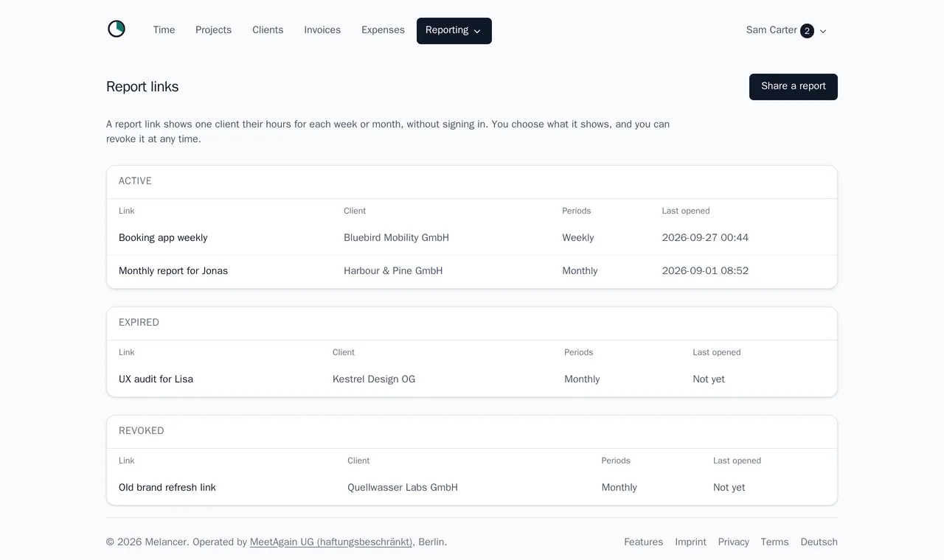
Task: Click the Weekly period value
Action: tap(577, 238)
